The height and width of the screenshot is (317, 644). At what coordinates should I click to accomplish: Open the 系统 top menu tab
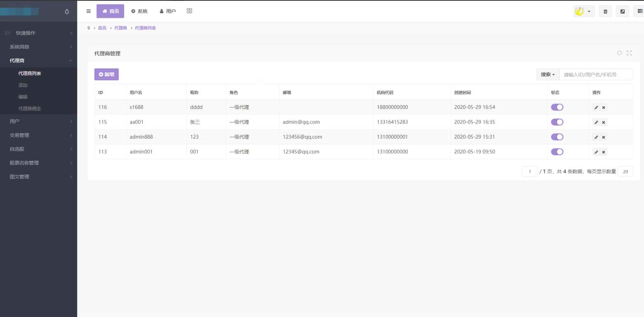point(139,11)
